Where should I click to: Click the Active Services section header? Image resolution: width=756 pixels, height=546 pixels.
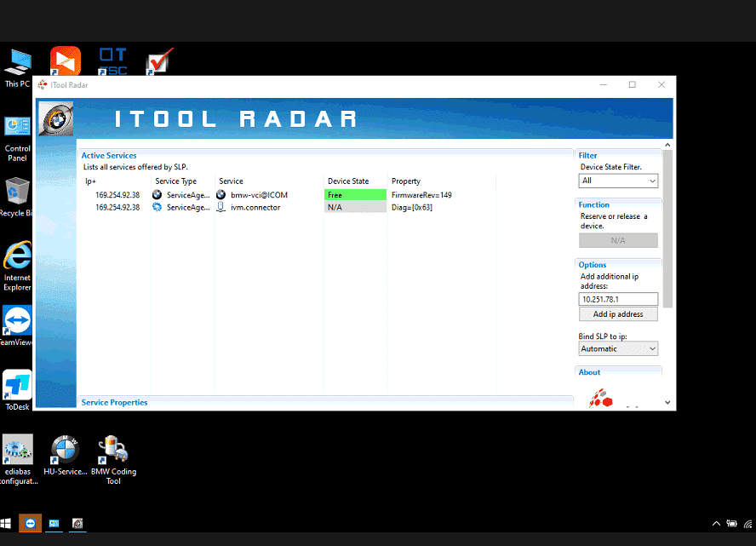pyautogui.click(x=109, y=155)
